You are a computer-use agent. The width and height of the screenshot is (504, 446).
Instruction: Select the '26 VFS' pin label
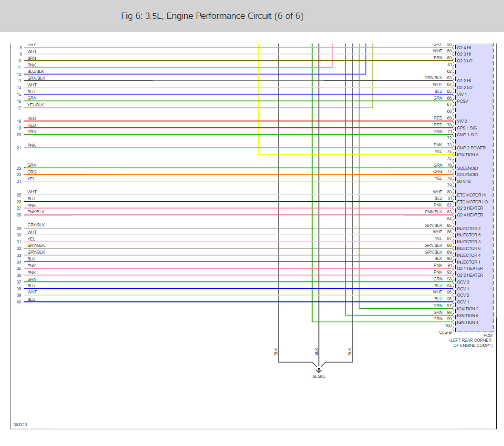464,181
